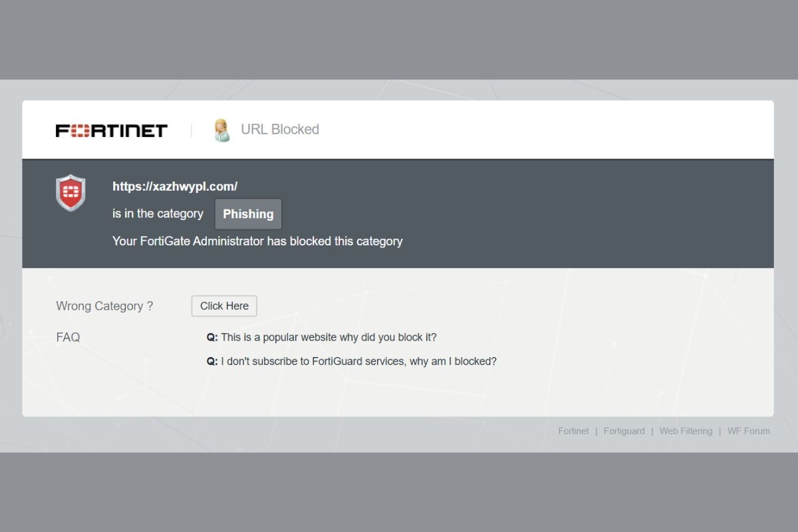Click the Wrong Category ? label
The width and height of the screenshot is (798, 532).
point(104,306)
